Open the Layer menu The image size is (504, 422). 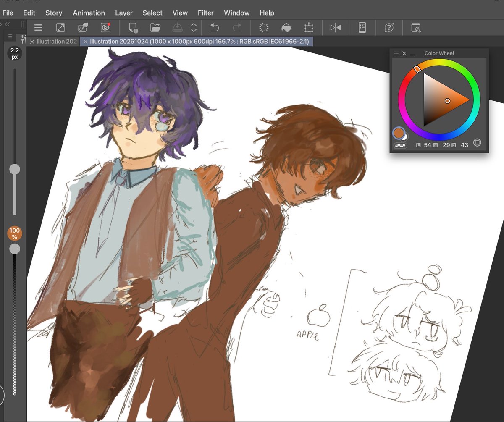(124, 13)
